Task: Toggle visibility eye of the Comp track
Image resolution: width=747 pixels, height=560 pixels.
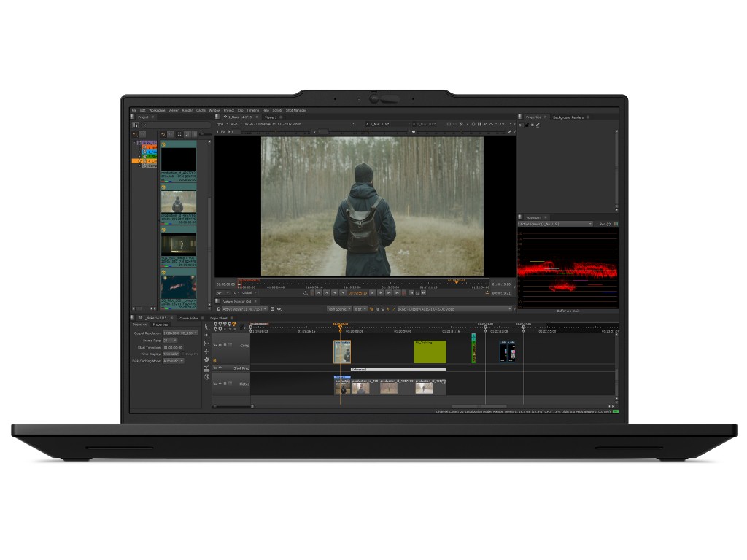Action: click(x=220, y=345)
